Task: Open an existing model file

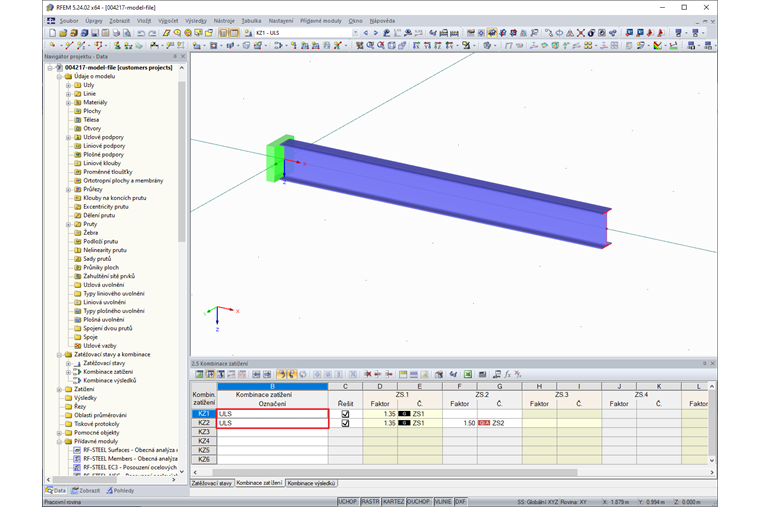Action: pos(63,33)
